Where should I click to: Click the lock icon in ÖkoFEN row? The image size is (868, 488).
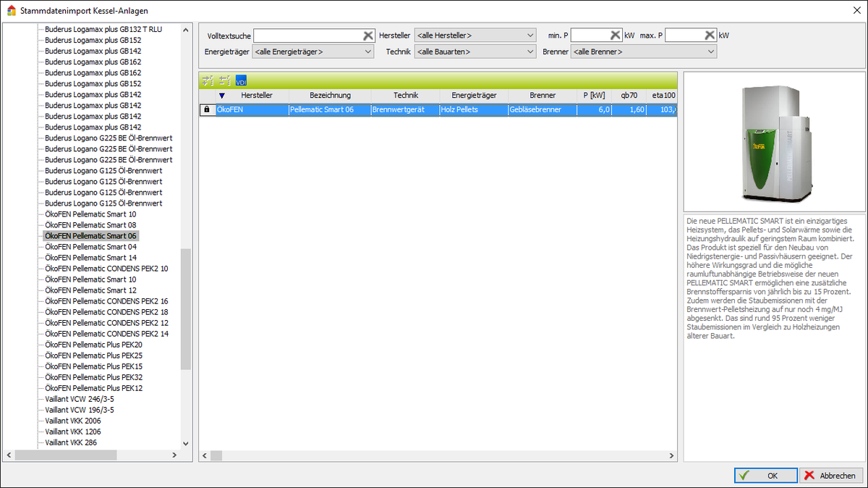[x=208, y=110]
